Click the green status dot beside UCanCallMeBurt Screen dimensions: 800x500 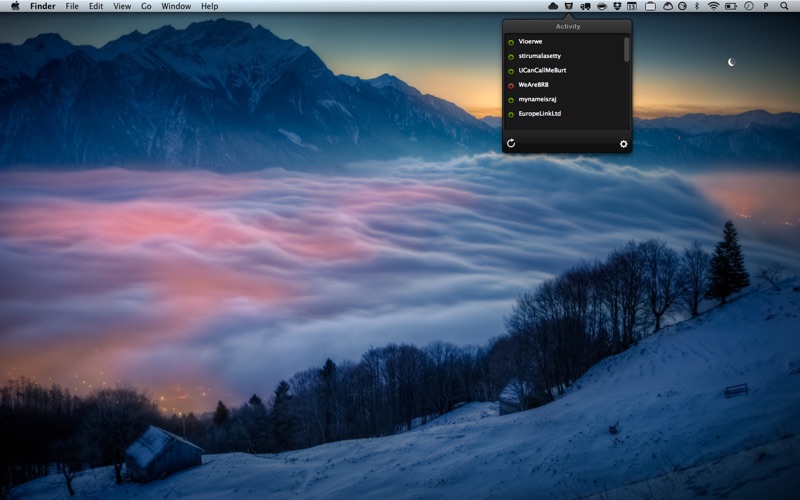[x=511, y=71]
